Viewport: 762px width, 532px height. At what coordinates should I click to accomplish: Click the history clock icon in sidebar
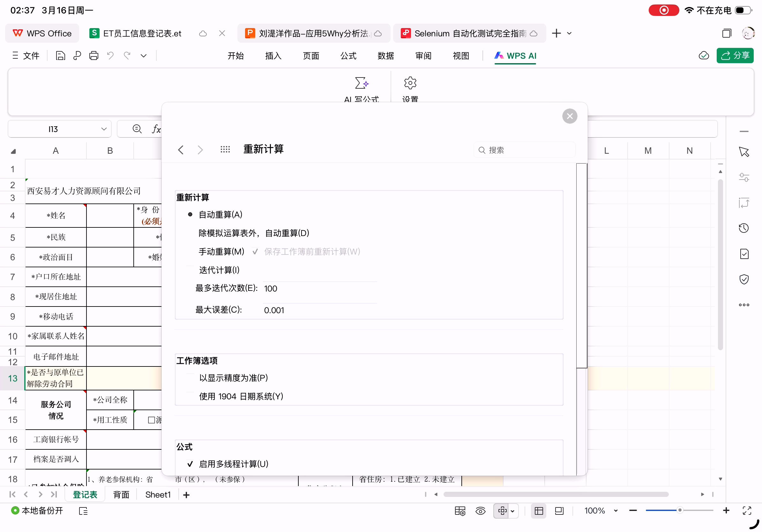tap(743, 228)
